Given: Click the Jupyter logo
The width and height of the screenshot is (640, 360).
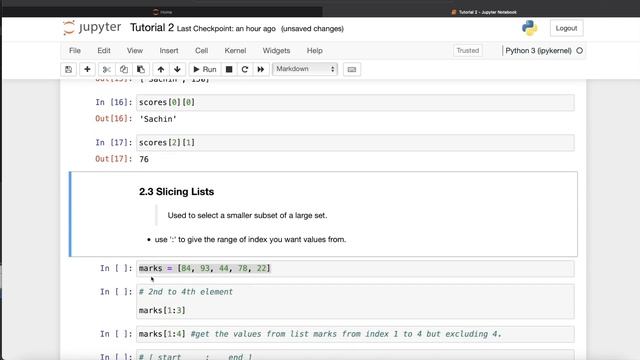Looking at the screenshot, I should 92,28.
